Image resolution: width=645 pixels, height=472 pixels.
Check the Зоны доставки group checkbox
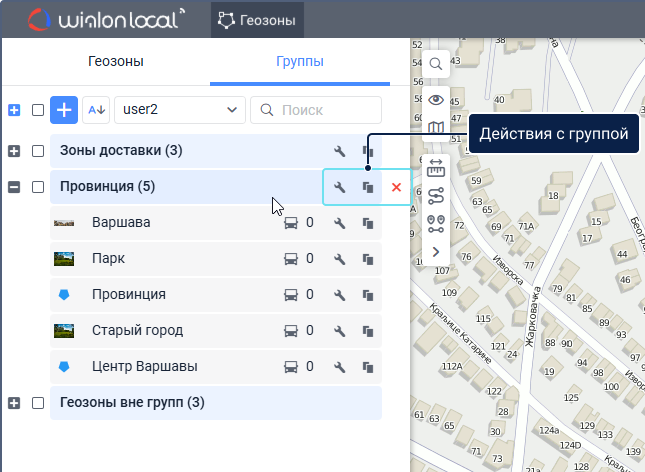tap(38, 151)
